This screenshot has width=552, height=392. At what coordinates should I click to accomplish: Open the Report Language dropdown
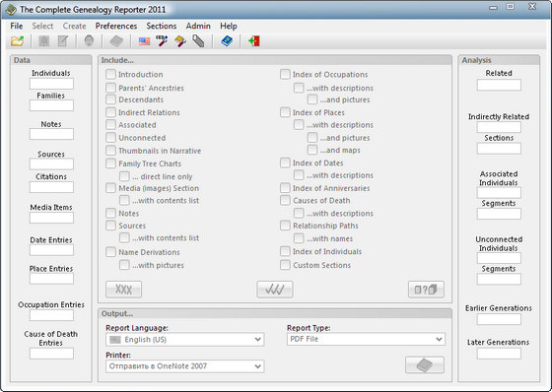185,339
